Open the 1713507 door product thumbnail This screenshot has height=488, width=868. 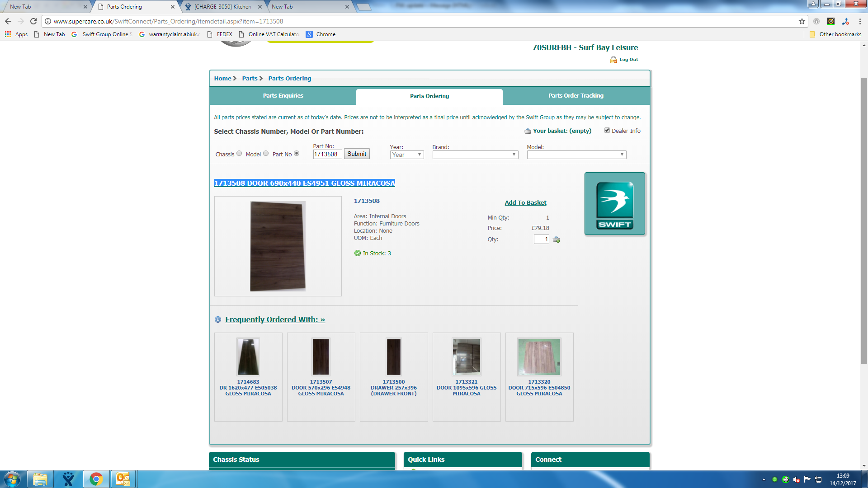pos(321,357)
